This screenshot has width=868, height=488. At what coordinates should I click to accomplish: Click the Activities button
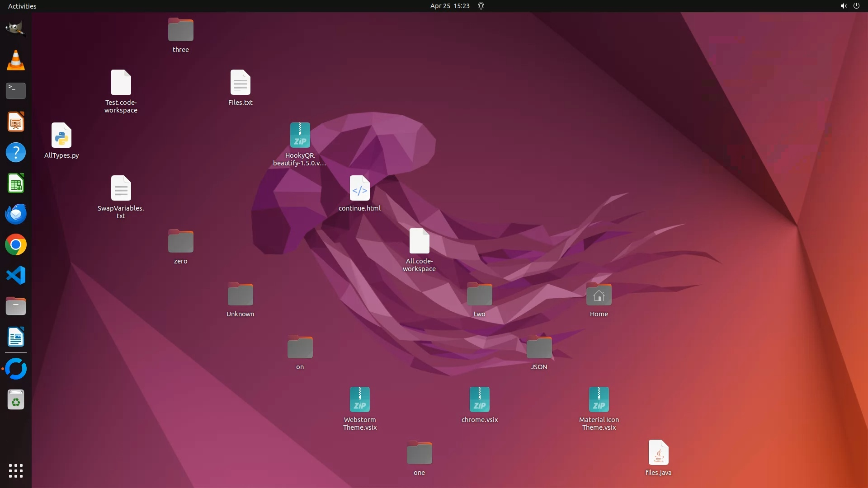coord(22,6)
